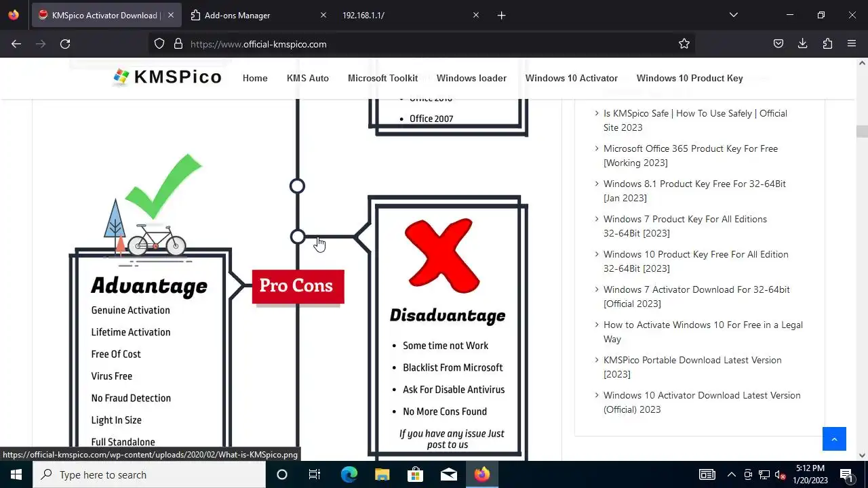Bookmark this page with the star icon
This screenshot has width=868, height=488.
684,44
